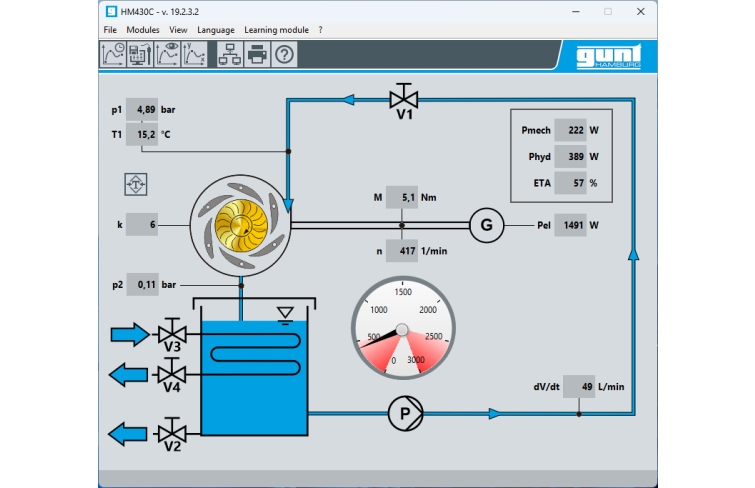Screen dimensions: 755x488
Task: Click the 1/min unit label
Action: coord(434,251)
